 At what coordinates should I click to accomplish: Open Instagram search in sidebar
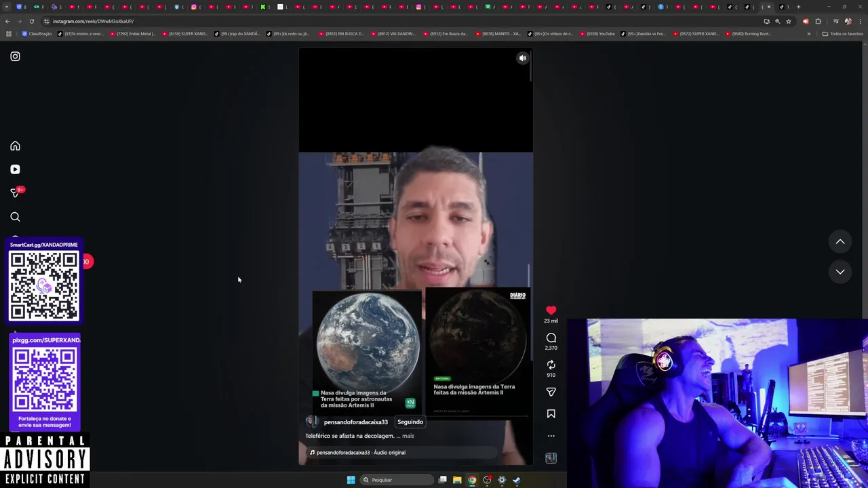15,217
